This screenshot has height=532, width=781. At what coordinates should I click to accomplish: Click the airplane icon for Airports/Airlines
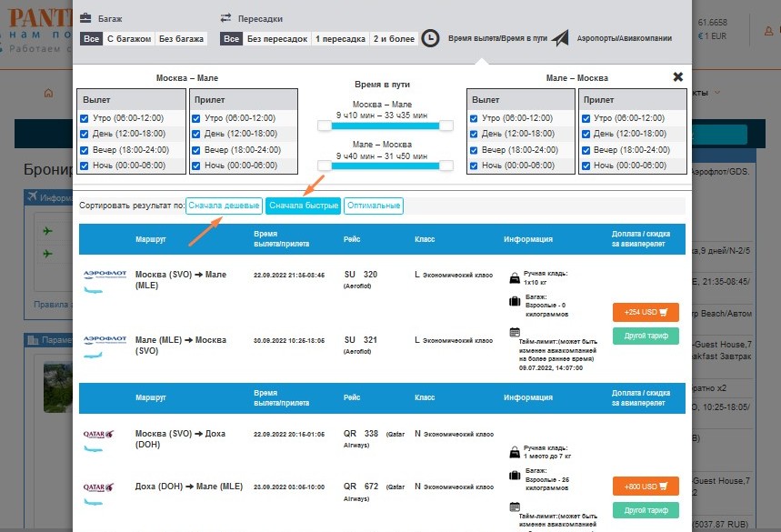coord(560,38)
